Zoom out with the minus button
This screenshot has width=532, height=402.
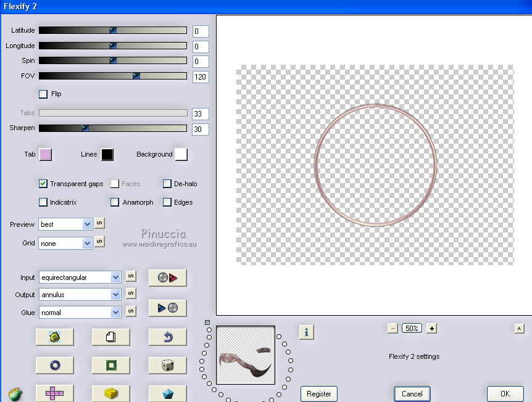point(393,329)
